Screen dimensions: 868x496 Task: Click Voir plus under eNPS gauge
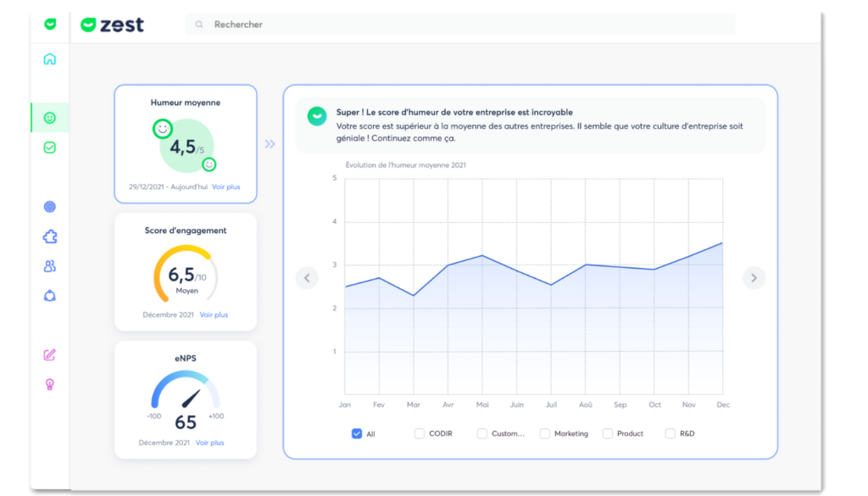click(210, 443)
